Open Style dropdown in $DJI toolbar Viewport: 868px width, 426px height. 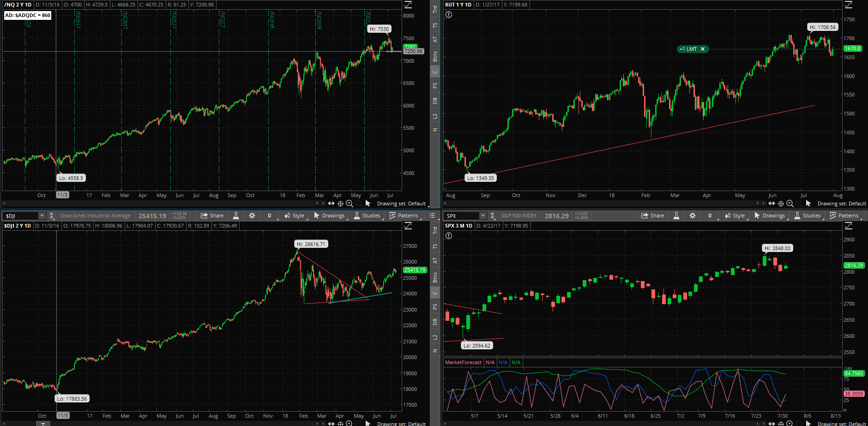pyautogui.click(x=295, y=216)
